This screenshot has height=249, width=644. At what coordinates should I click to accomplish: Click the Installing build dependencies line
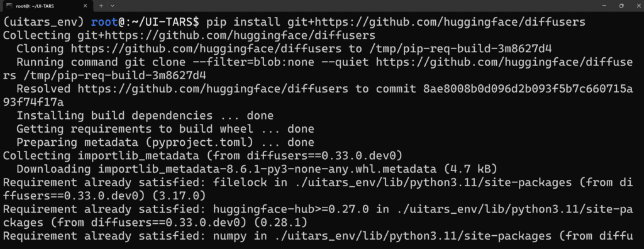(145, 116)
